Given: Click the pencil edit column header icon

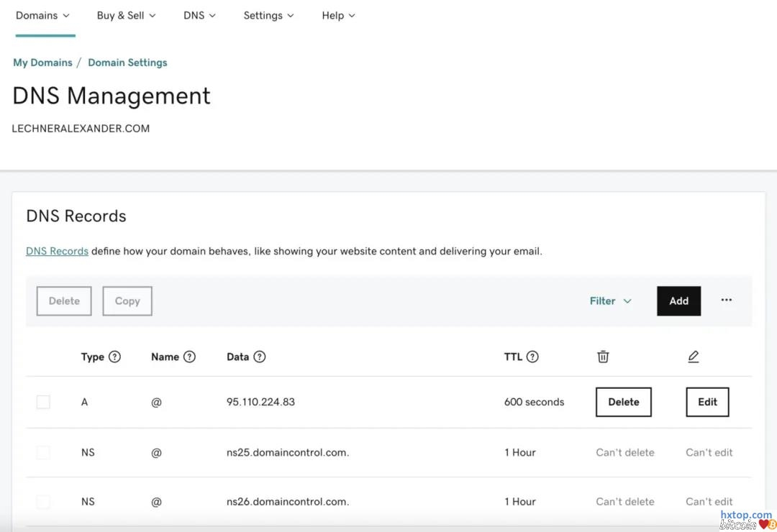Looking at the screenshot, I should point(693,357).
